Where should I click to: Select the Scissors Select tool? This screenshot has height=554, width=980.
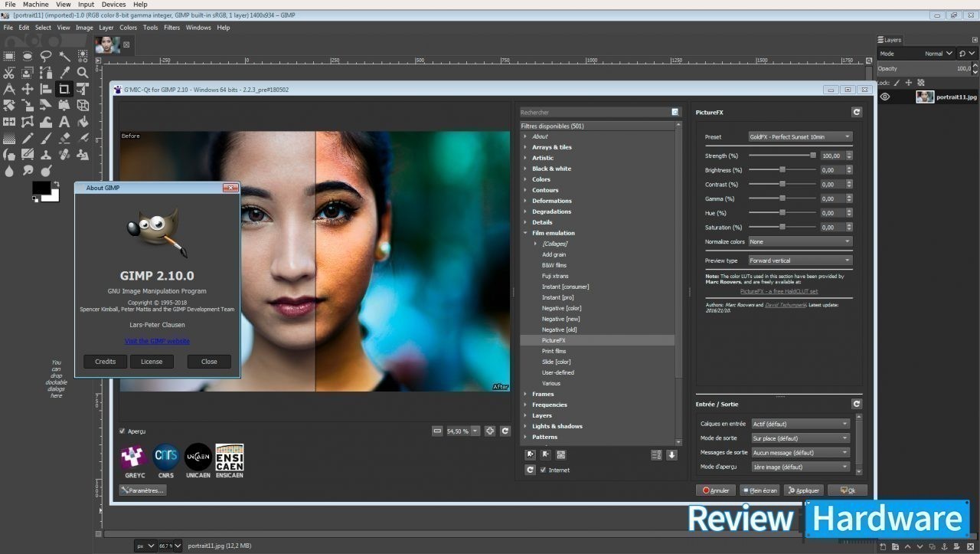(x=9, y=73)
